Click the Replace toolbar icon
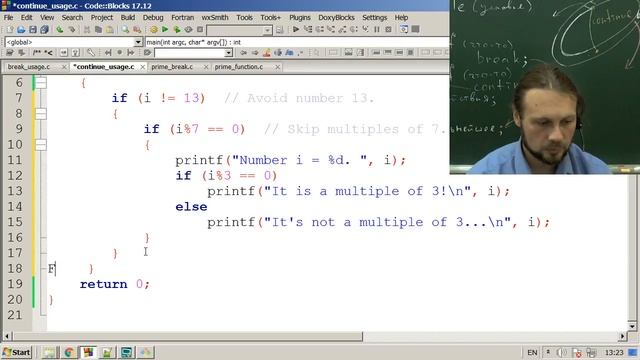Viewport: 640px width, 360px height. (x=137, y=29)
